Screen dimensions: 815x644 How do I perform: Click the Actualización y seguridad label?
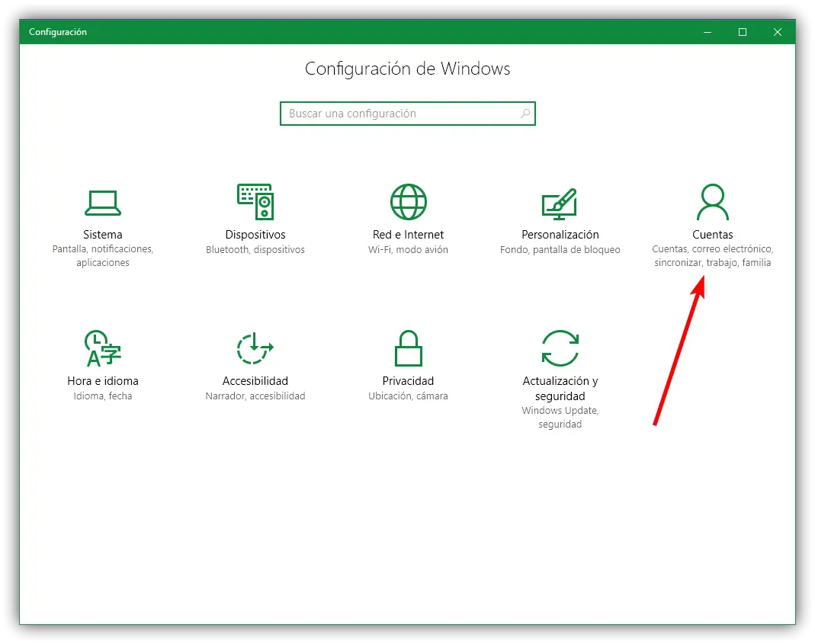560,388
